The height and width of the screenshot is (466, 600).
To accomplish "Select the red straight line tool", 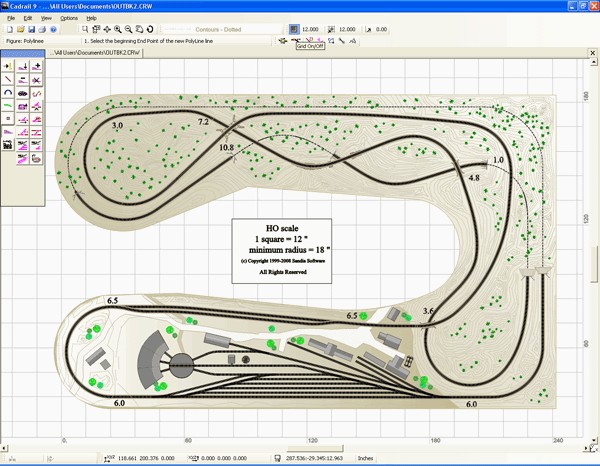I will (8, 79).
